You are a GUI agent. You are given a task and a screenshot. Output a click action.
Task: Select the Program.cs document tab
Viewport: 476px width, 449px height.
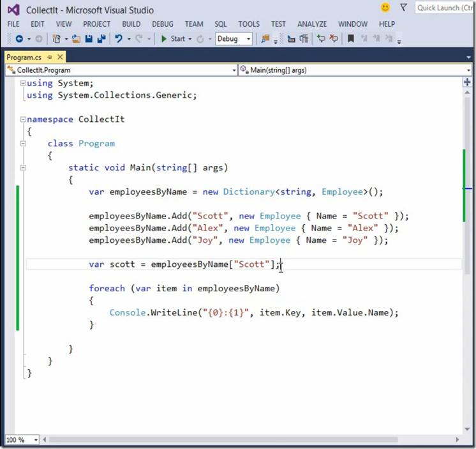pyautogui.click(x=24, y=57)
